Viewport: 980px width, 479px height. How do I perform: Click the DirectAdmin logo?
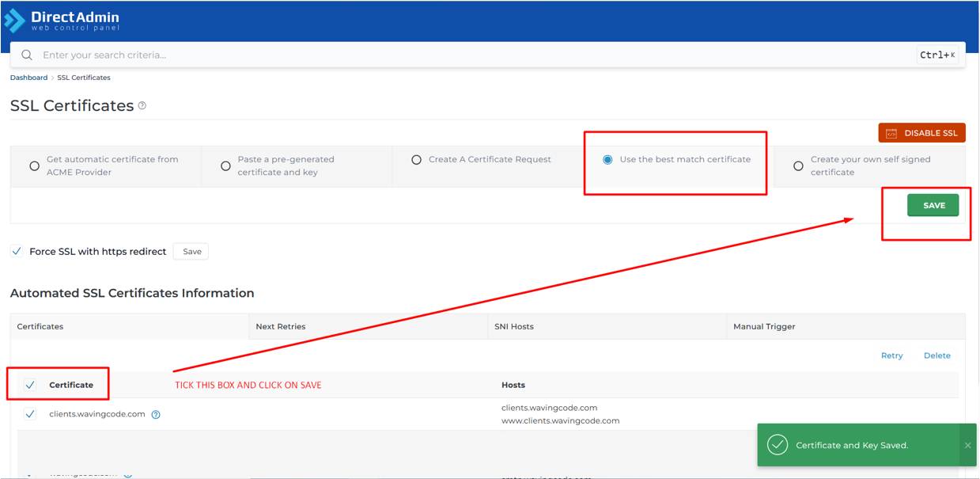pyautogui.click(x=63, y=20)
